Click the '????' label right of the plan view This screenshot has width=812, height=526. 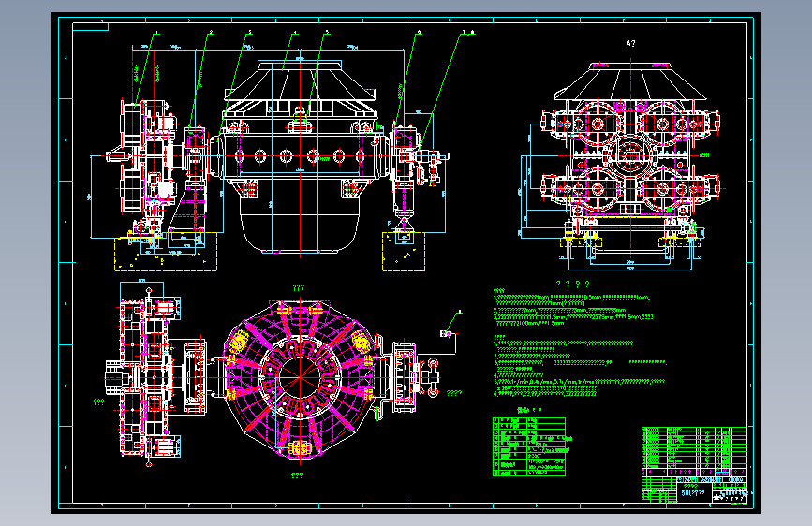coord(454,393)
